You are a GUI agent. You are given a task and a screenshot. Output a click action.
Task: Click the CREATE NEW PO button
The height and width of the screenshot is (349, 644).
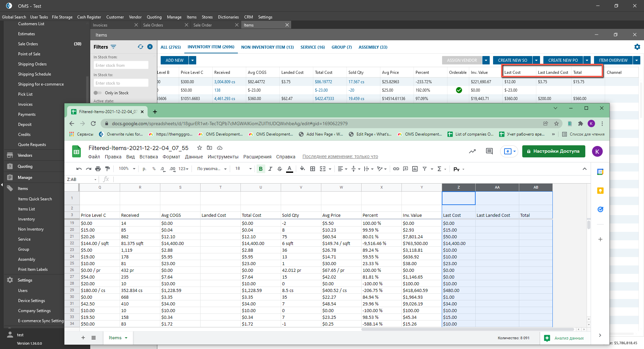[x=563, y=60]
